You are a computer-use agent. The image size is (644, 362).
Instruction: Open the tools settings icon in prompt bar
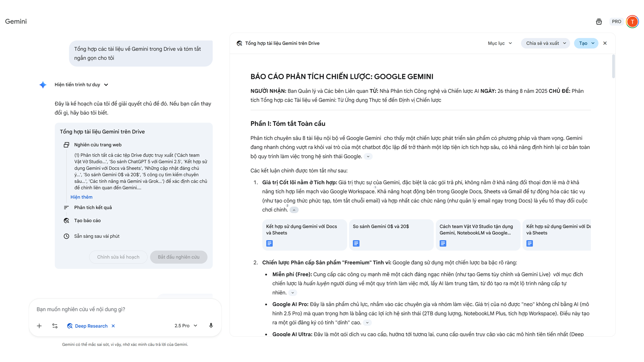pyautogui.click(x=55, y=326)
